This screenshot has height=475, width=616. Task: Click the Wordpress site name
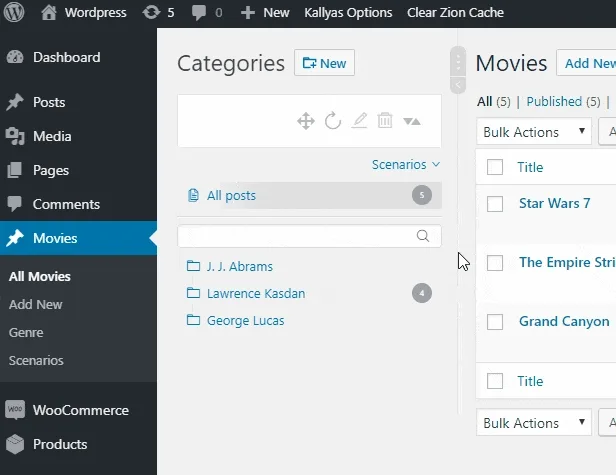(x=95, y=13)
